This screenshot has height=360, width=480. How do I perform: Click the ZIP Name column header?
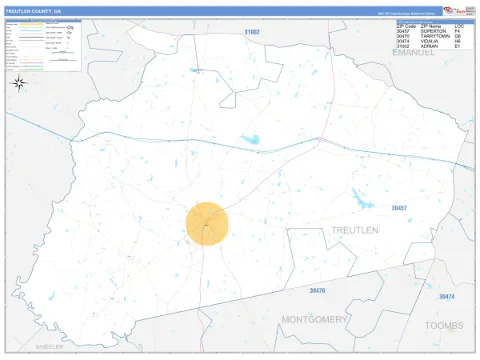pyautogui.click(x=431, y=26)
